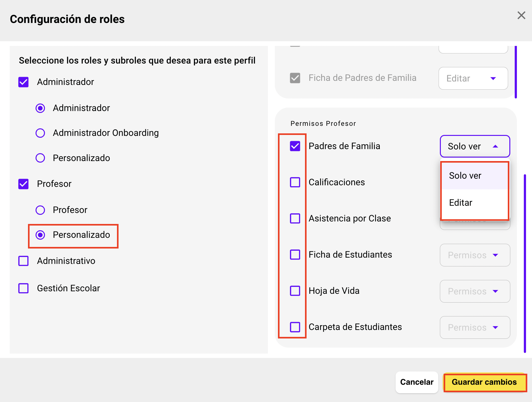This screenshot has width=532, height=402.
Task: Click Guardar cambios button
Action: click(484, 382)
